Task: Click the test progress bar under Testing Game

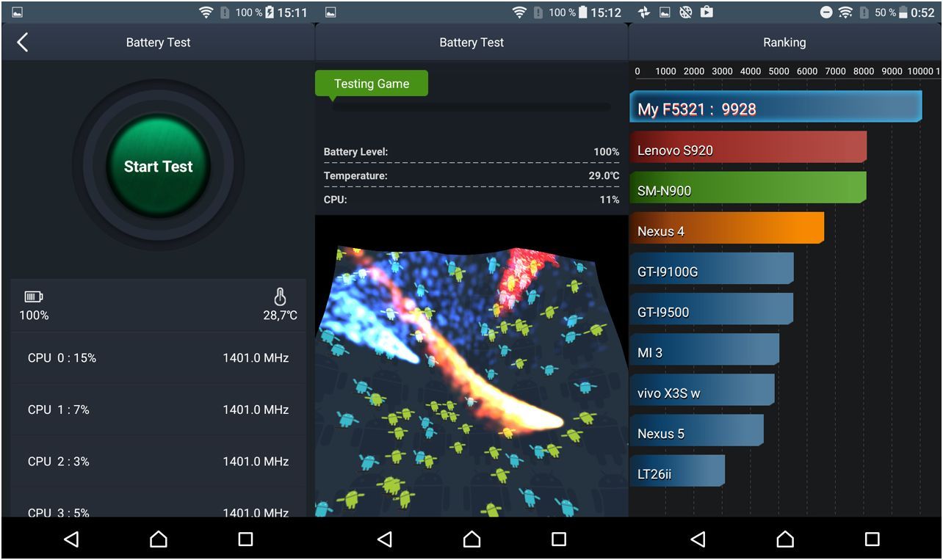Action: point(471,106)
